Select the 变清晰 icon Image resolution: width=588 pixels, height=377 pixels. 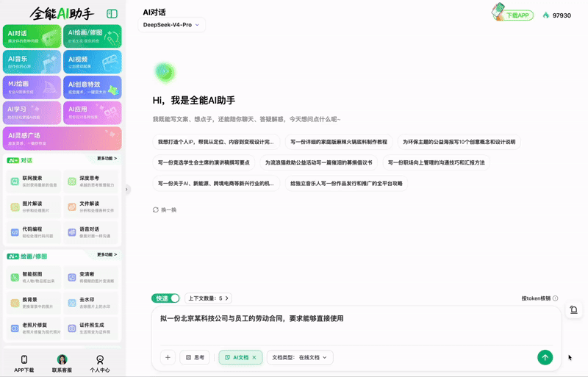pos(72,277)
